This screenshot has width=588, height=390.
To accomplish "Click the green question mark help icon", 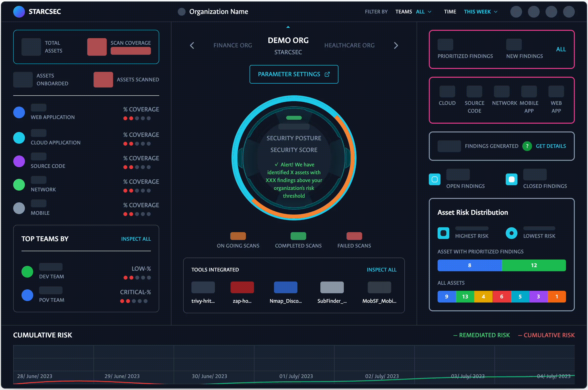I will point(527,146).
